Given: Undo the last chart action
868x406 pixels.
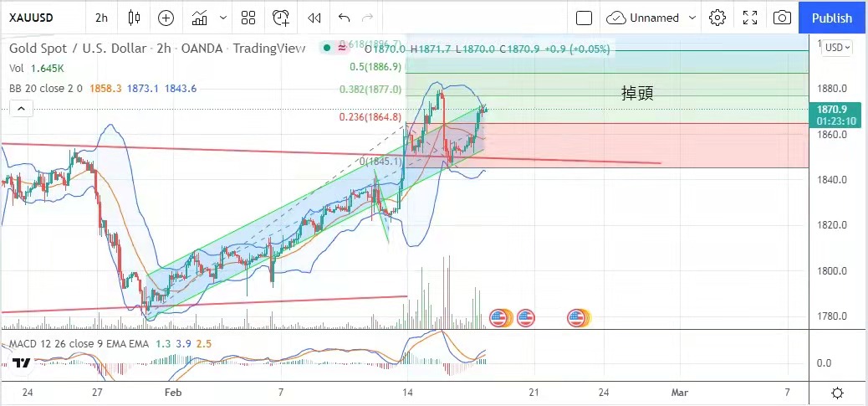Looking at the screenshot, I should point(344,18).
